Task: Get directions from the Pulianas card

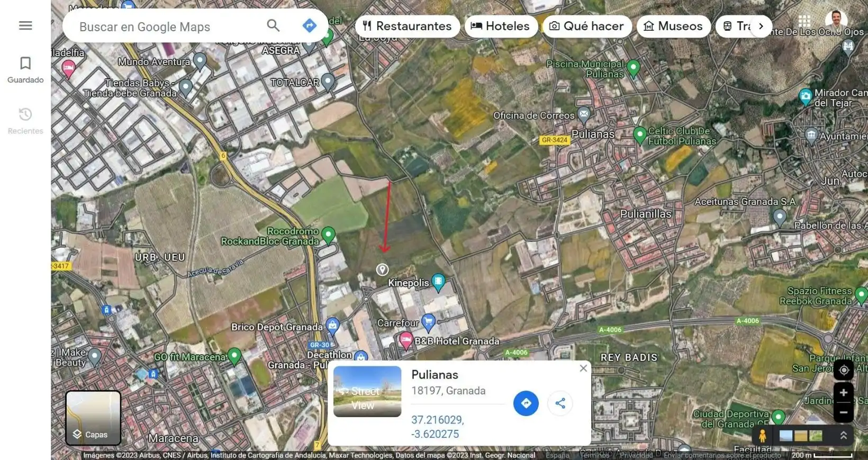Action: (526, 403)
